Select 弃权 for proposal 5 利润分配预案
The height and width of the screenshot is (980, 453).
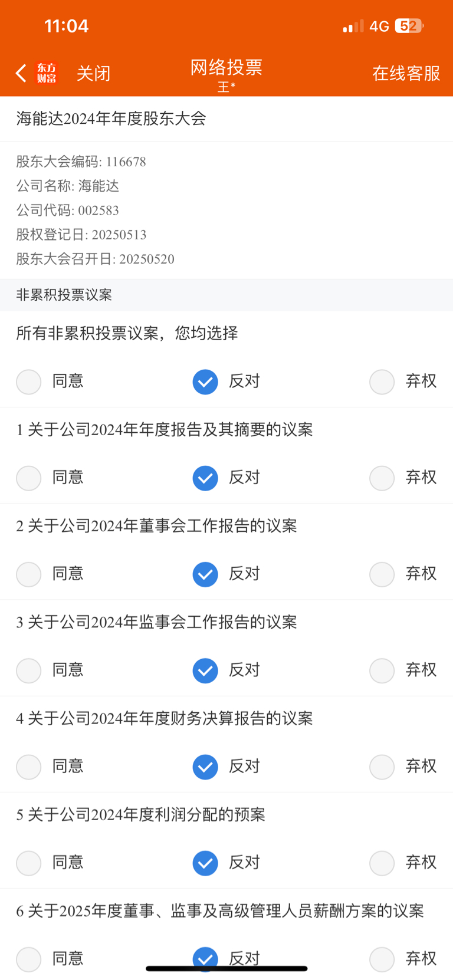point(382,863)
